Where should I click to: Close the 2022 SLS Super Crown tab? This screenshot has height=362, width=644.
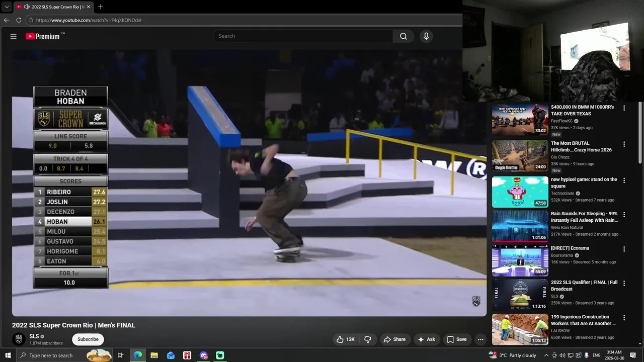click(89, 7)
